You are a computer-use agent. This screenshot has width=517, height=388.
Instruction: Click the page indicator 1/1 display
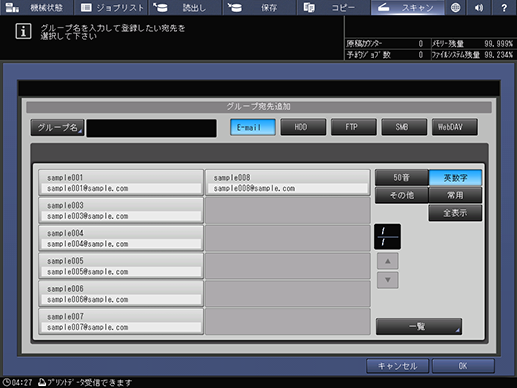pyautogui.click(x=387, y=237)
